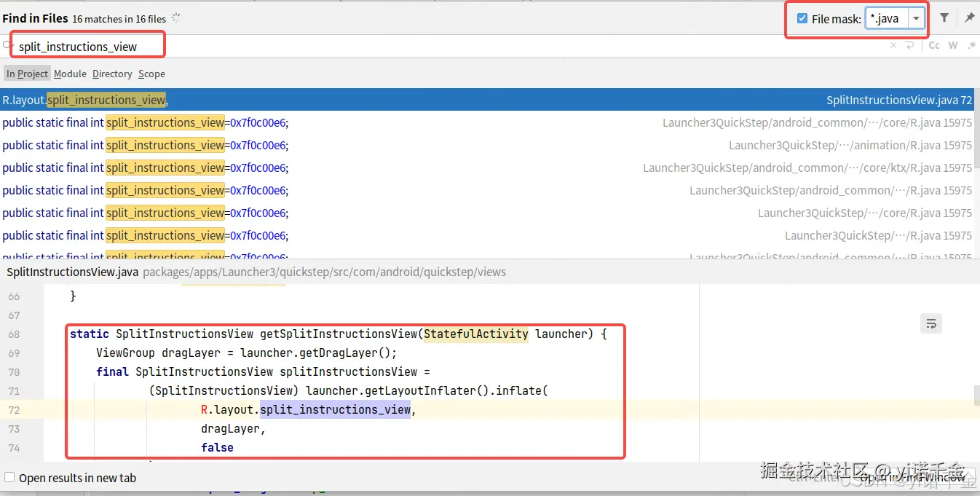
Task: Uncheck the File mask checkbox
Action: tap(802, 18)
